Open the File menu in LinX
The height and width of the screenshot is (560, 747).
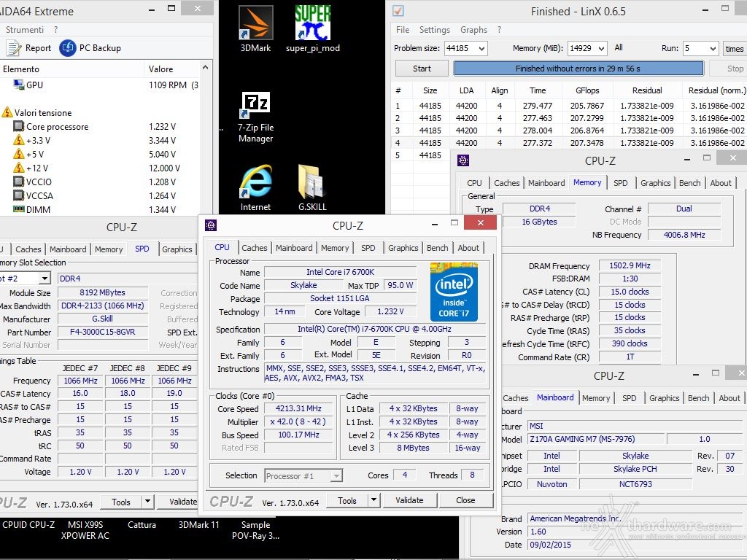click(403, 29)
